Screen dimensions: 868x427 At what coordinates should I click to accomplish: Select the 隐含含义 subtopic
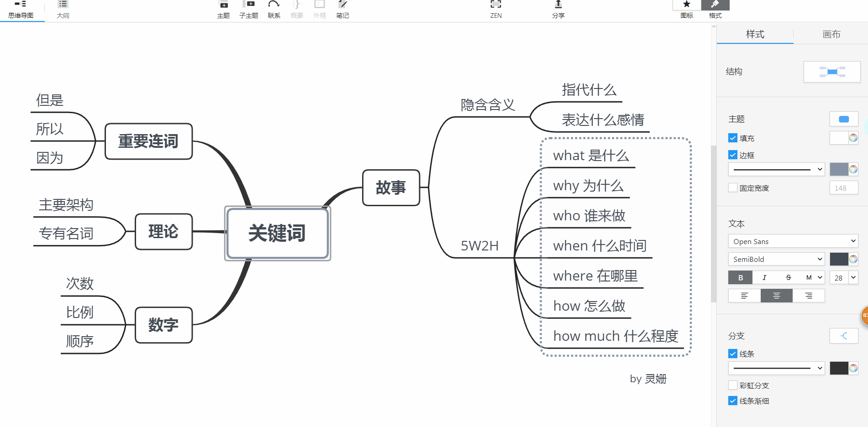click(488, 105)
